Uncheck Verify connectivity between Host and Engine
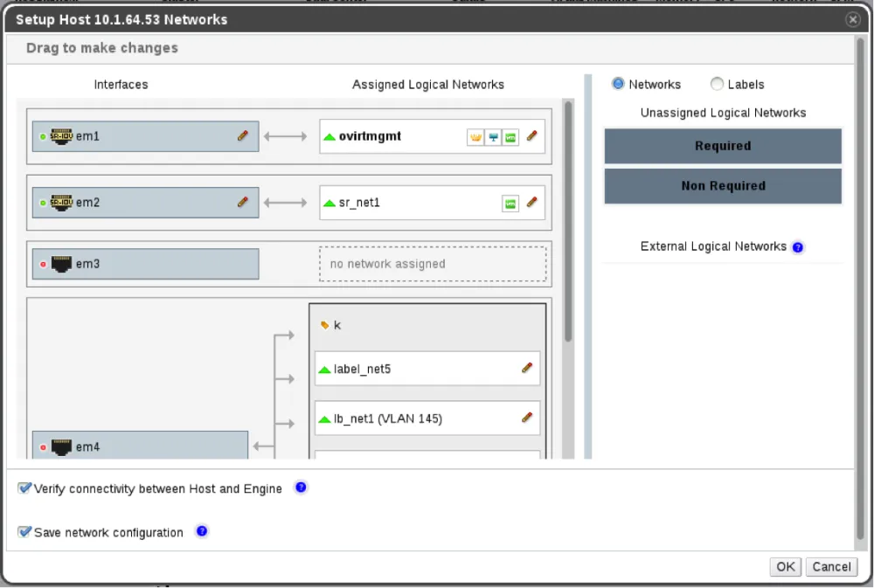The image size is (874, 588). 25,488
